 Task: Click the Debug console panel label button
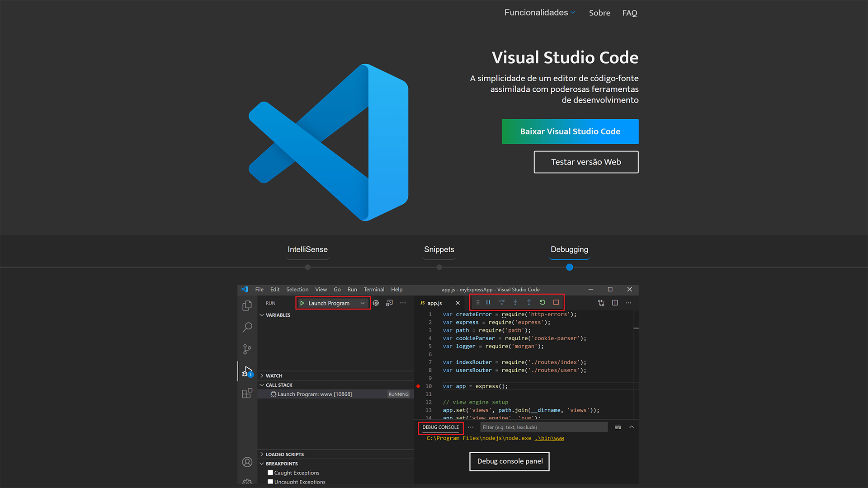pos(509,461)
